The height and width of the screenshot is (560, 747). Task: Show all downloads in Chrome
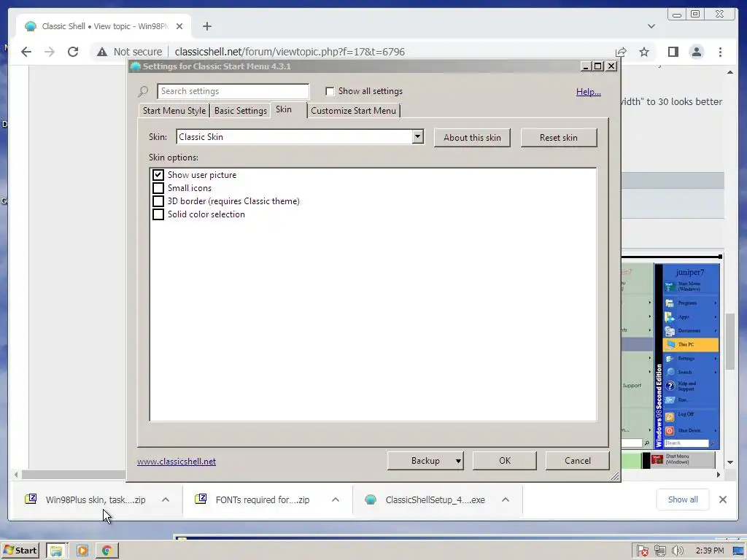pyautogui.click(x=683, y=499)
